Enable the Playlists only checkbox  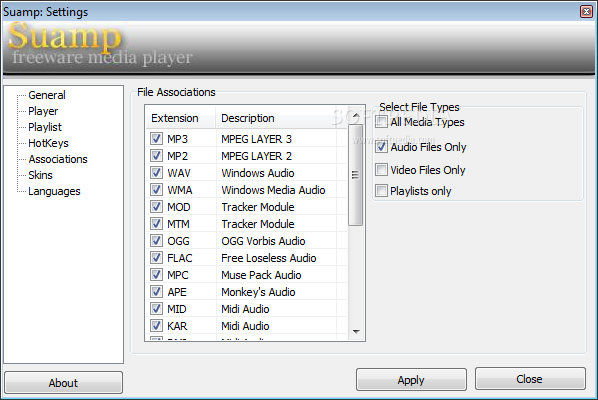(381, 190)
